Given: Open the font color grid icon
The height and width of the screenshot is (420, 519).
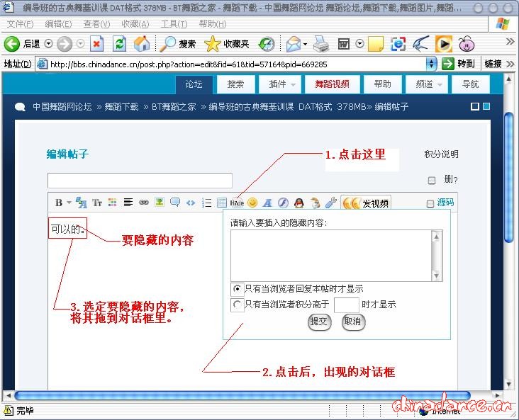Looking at the screenshot, I should (x=113, y=203).
